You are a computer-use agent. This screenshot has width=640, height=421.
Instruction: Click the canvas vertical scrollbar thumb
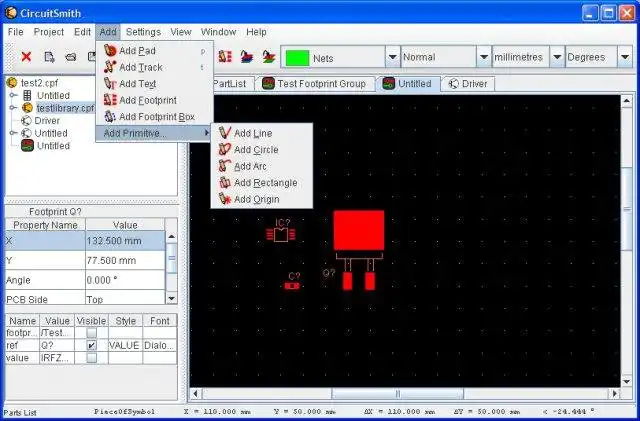[627, 209]
